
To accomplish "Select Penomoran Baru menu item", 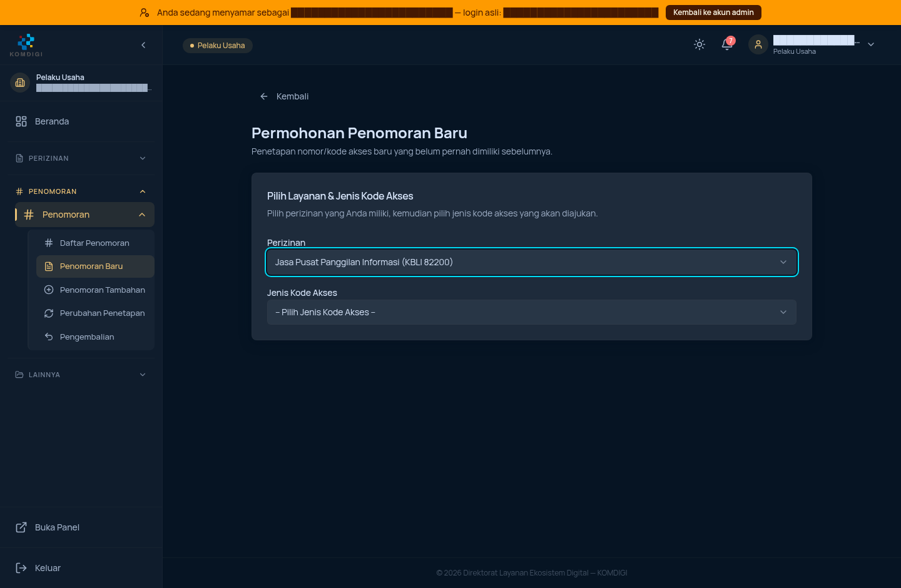I will tap(95, 266).
